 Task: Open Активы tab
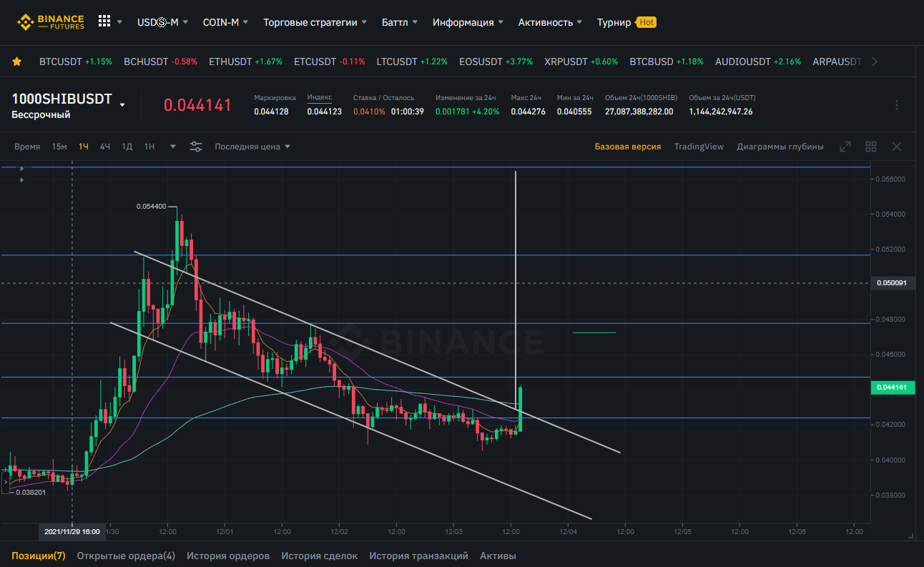click(498, 556)
